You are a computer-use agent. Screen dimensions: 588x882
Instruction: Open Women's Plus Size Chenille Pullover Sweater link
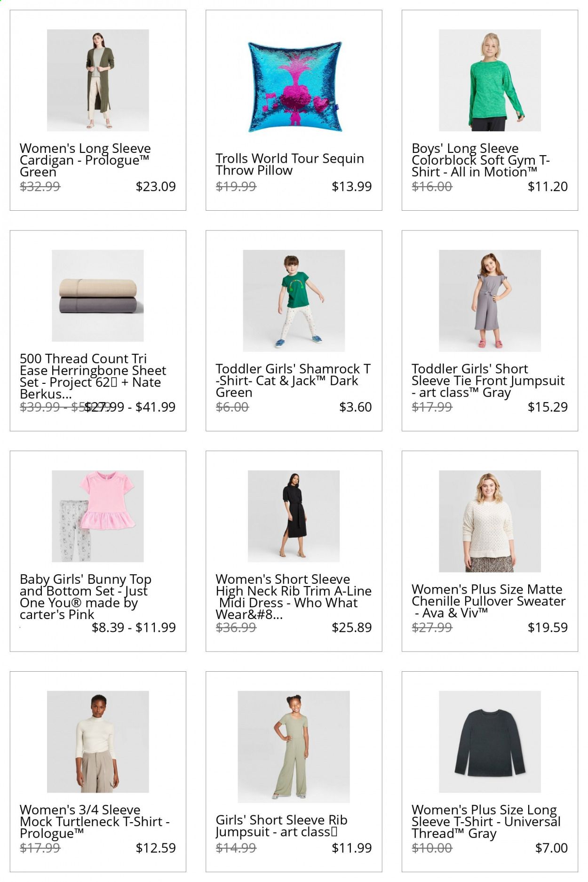coord(489,601)
